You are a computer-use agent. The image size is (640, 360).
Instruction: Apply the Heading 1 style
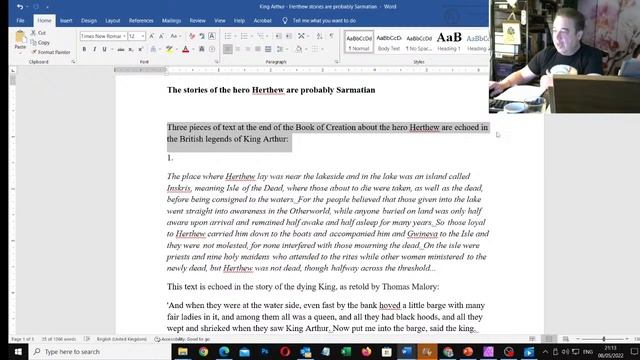click(449, 42)
